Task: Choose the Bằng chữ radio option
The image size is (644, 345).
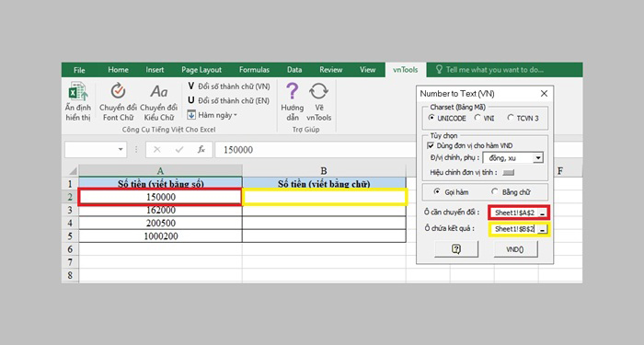Action: pos(495,191)
